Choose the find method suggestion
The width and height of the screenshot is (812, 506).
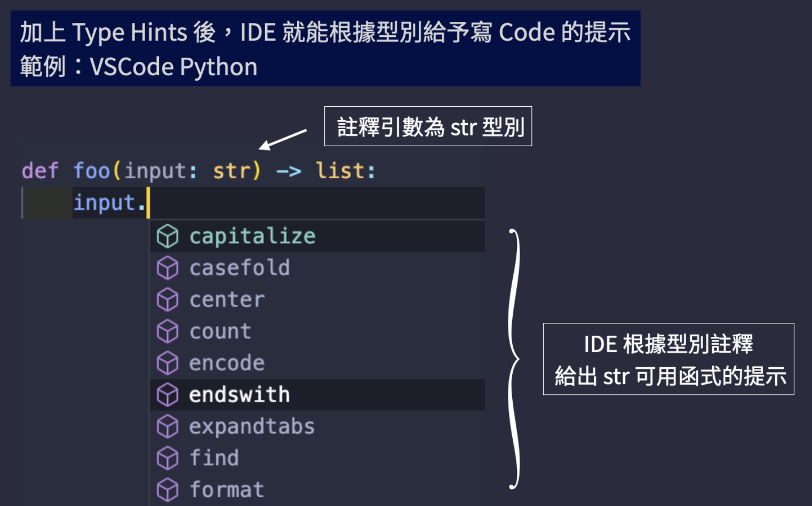pos(317,458)
